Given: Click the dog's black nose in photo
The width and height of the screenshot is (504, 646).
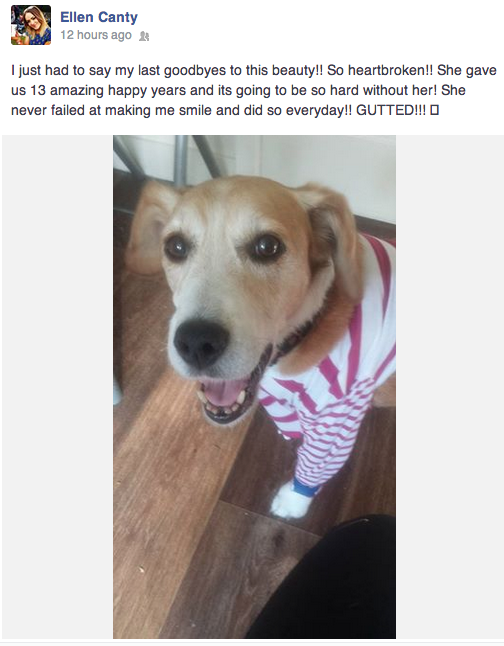Looking at the screenshot, I should point(201,343).
